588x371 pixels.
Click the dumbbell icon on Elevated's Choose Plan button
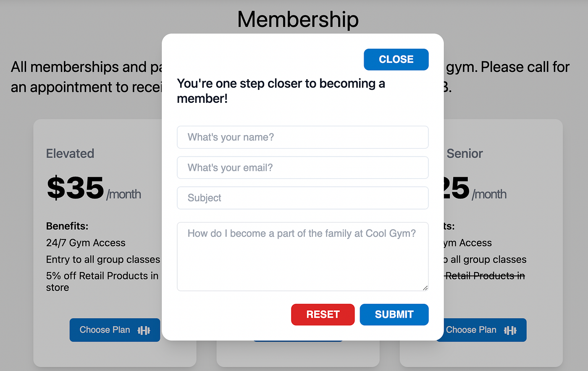point(144,330)
